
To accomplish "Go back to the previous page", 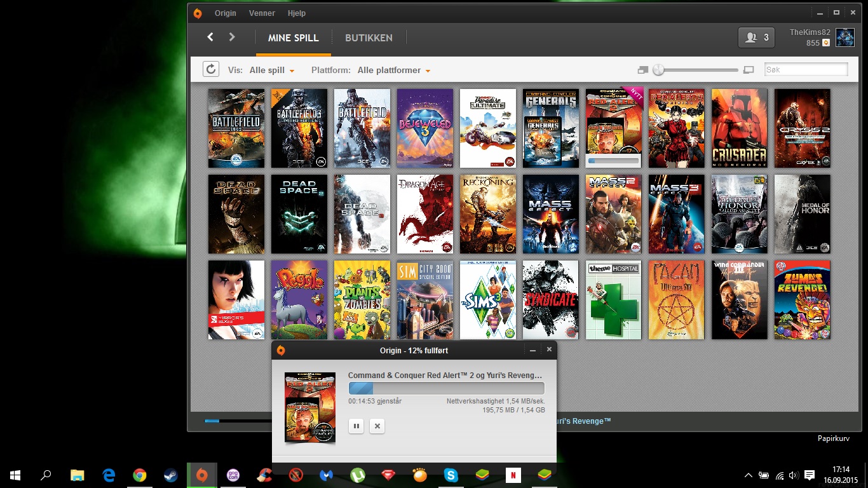I will coord(210,37).
